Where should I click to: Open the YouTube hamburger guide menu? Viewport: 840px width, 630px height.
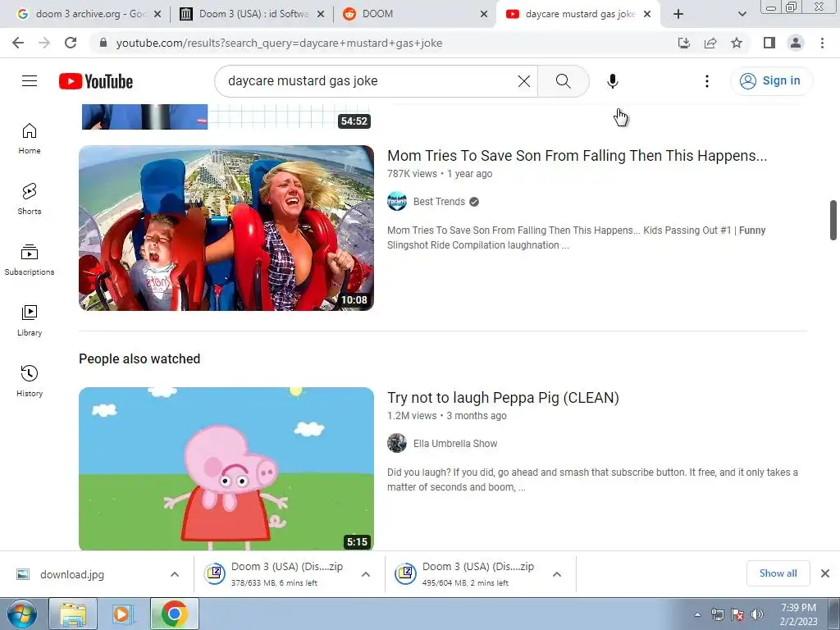[30, 81]
